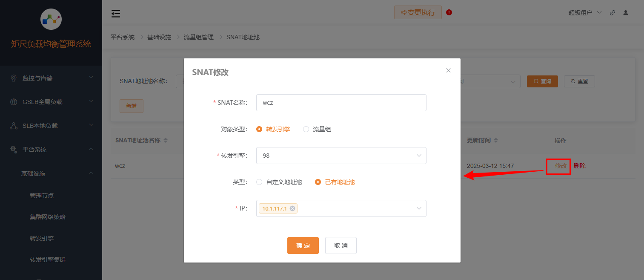The height and width of the screenshot is (280, 644).
Task: Open the 转发引擎 dropdown showing 98
Action: pos(341,156)
